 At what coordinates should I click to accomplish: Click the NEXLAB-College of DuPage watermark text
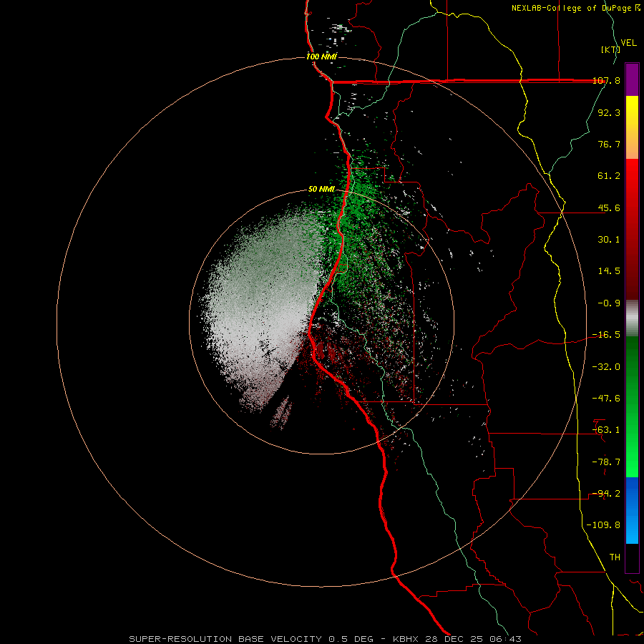(576, 8)
